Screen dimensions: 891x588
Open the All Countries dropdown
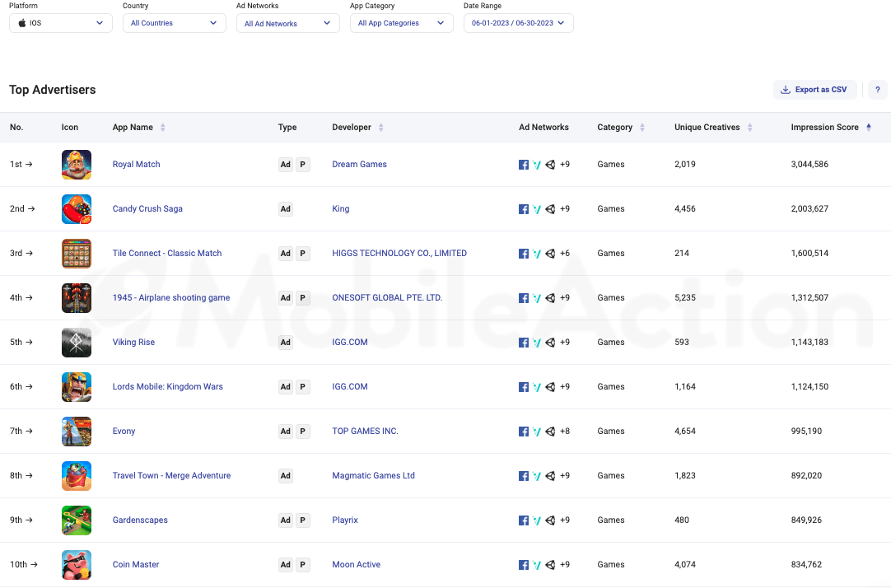coord(175,23)
